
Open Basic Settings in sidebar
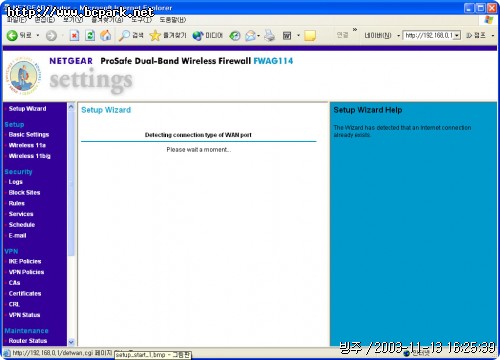29,135
